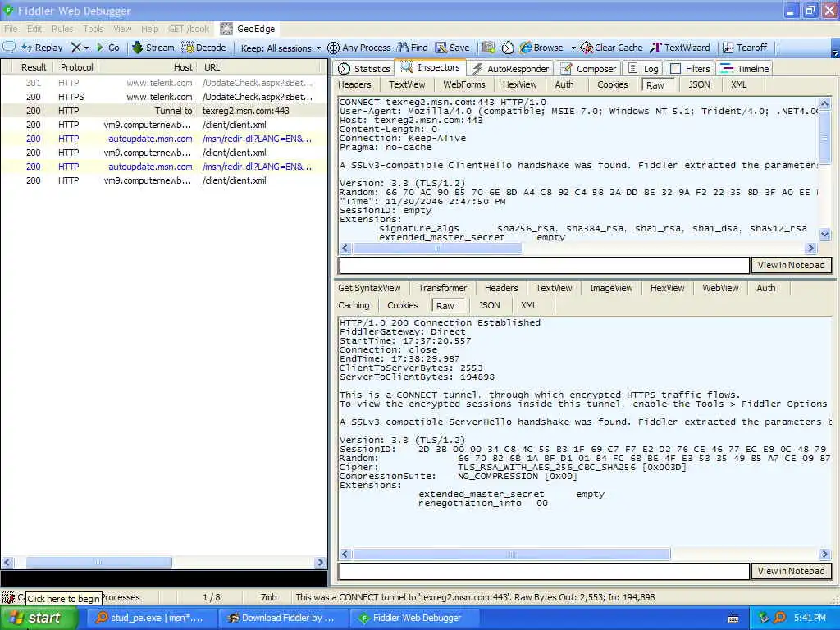Click request pane horizontal scrollbar thumb
Screen dimensions: 840x630
[x=437, y=248]
